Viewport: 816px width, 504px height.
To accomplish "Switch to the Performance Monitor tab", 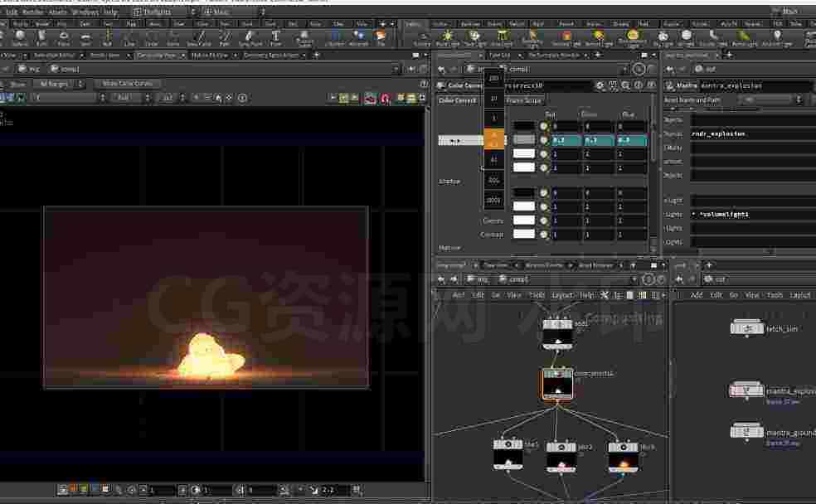I will point(554,56).
